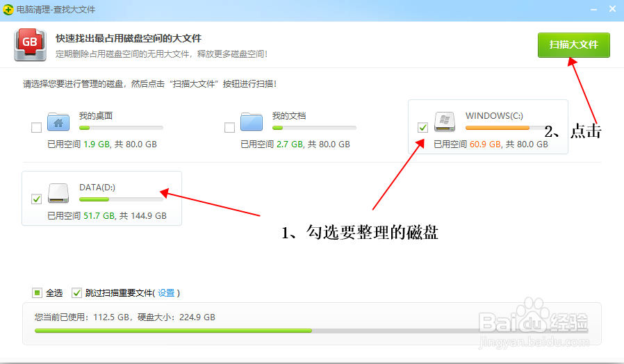Select the DATA(D:) label
Viewport: 624px width, 364px height.
click(x=97, y=188)
